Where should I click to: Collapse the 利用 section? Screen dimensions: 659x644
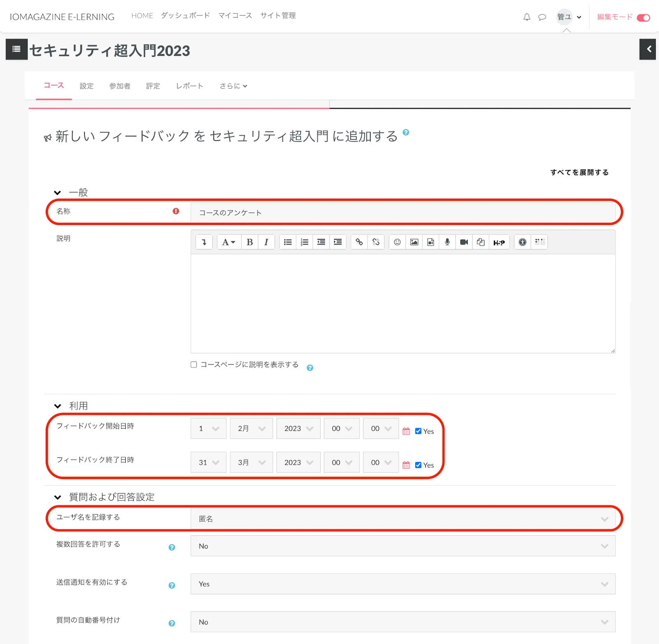click(58, 406)
